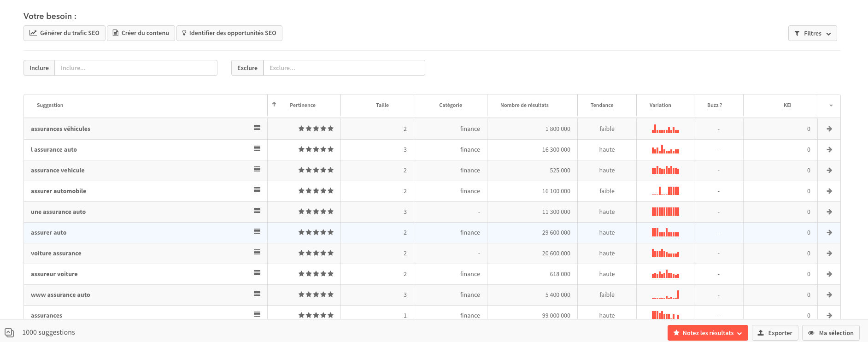Screen dimensions: 868x342
Task: Focus the Inclure text field
Action: [136, 68]
